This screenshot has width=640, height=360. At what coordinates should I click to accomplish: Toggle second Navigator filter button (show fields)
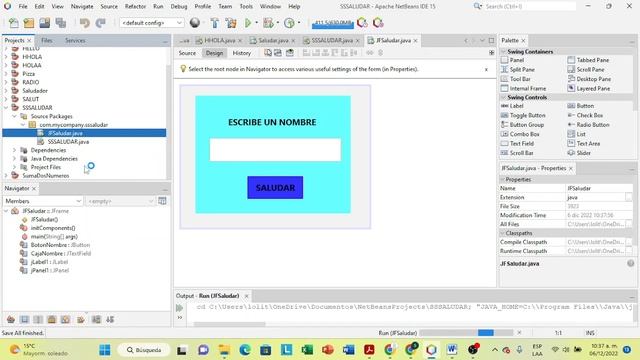point(24,319)
